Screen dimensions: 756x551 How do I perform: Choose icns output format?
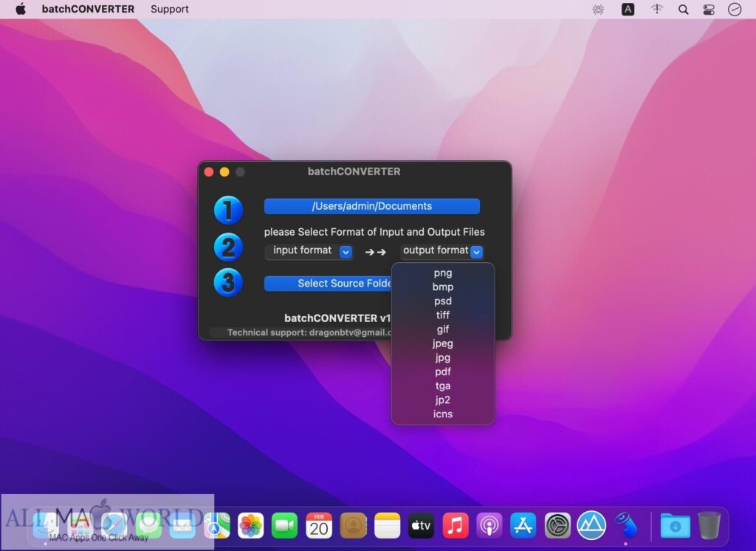443,414
